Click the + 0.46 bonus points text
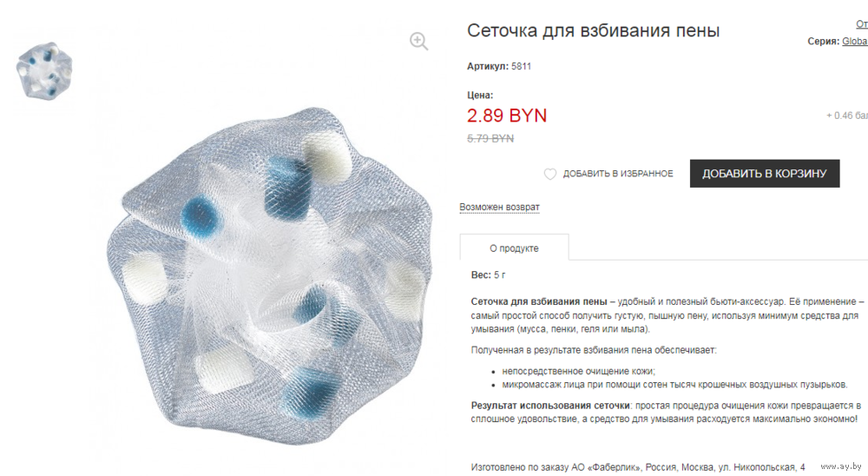868x476 pixels. pos(847,116)
